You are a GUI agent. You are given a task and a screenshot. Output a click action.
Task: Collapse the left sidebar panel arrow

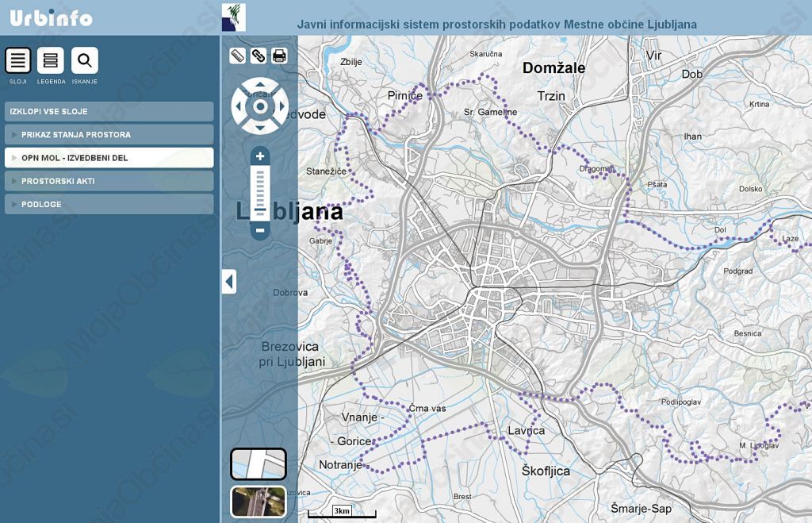229,281
